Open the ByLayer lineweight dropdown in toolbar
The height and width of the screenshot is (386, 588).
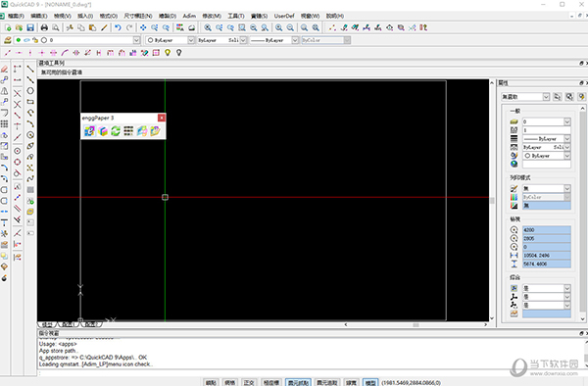(x=295, y=40)
